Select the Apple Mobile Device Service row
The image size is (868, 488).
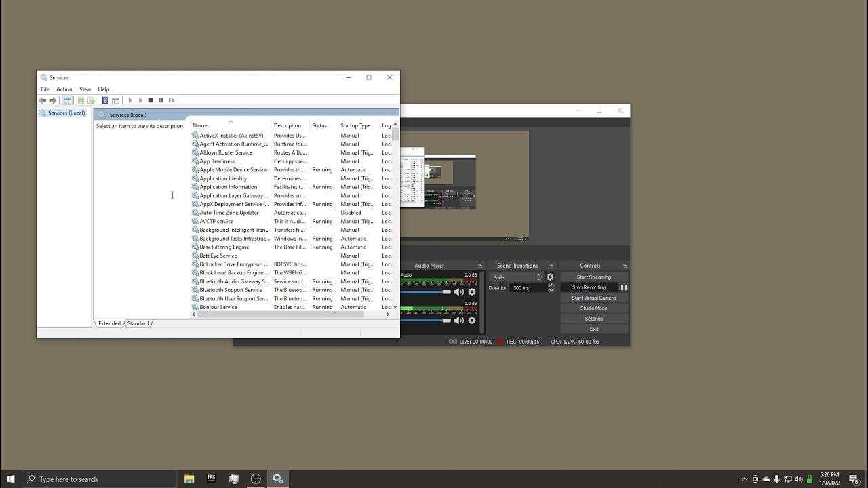pos(292,170)
